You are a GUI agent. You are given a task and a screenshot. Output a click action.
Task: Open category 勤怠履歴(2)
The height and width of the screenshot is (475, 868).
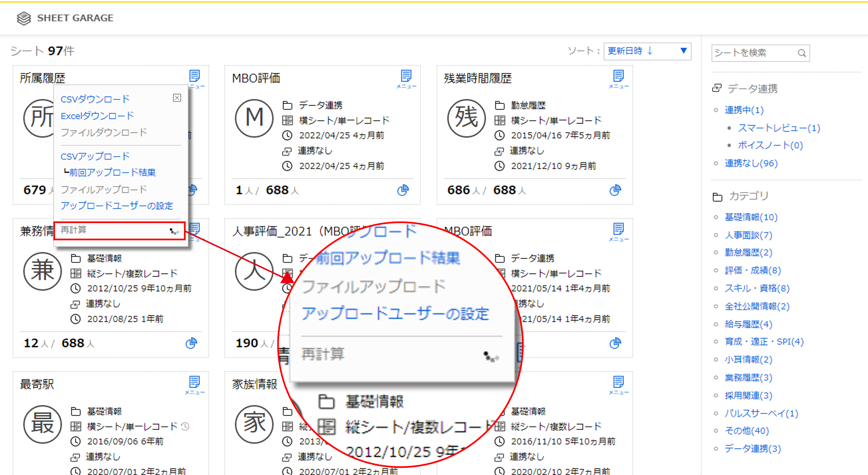pos(748,253)
